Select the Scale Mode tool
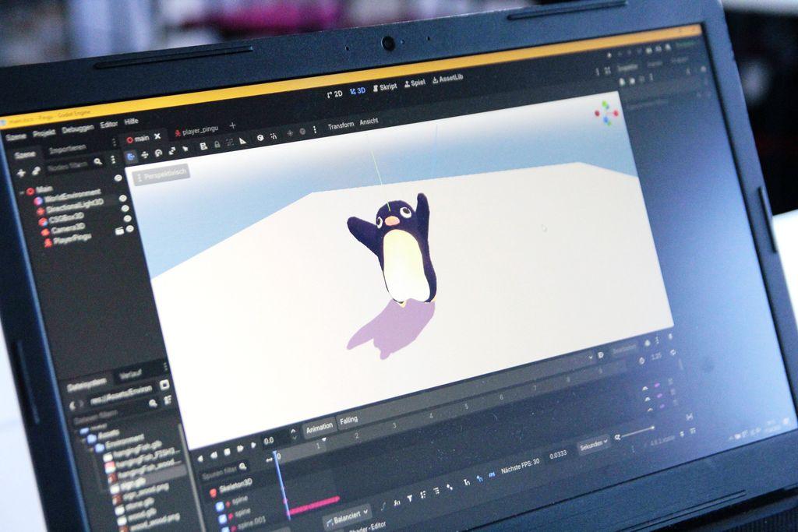 [172, 151]
